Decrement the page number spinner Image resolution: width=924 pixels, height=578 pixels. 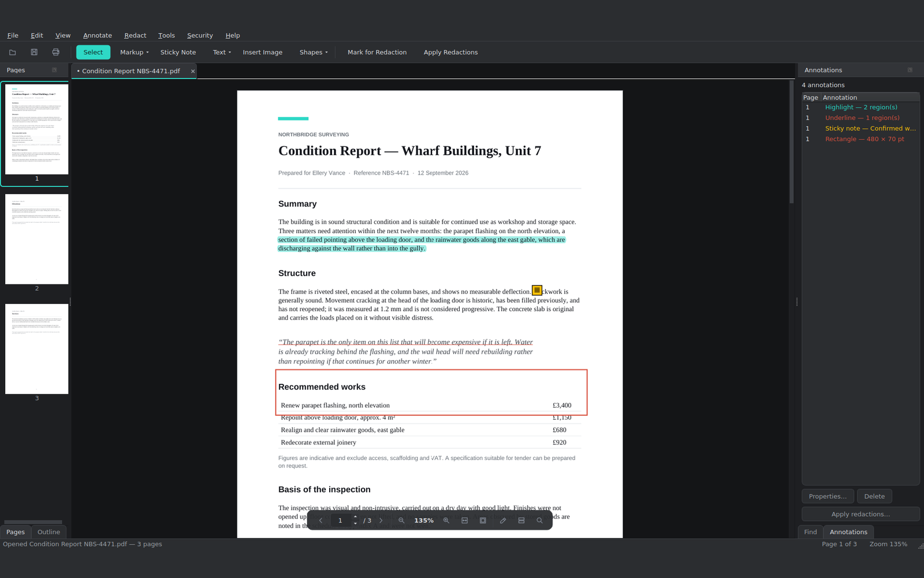pos(355,524)
